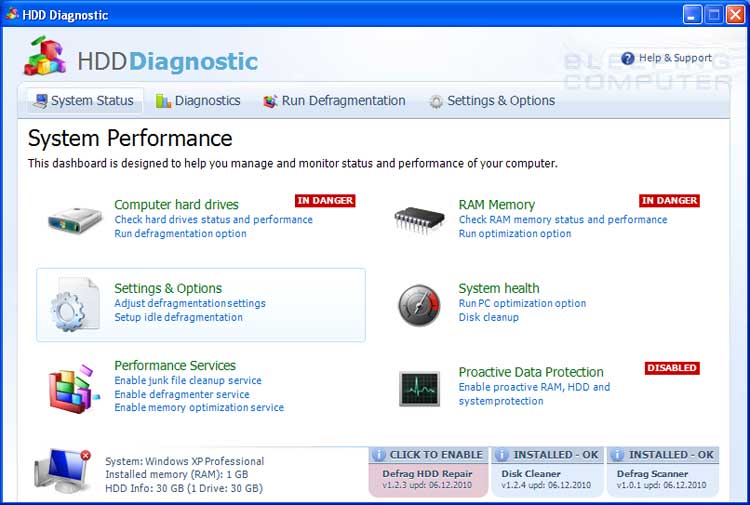750x505 pixels.
Task: Click Check hard drives status and performance link
Action: 213,220
